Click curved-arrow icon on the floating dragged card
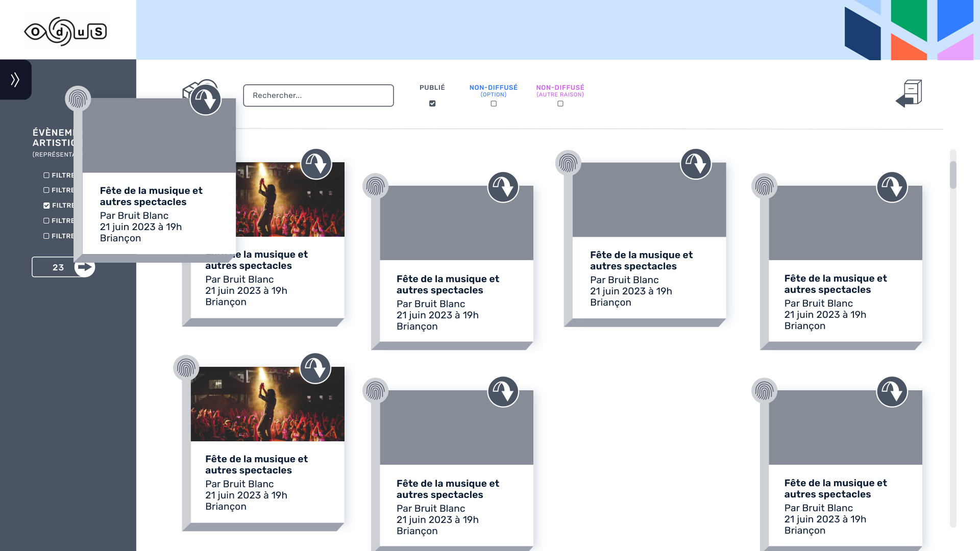The width and height of the screenshot is (980, 551). click(205, 100)
